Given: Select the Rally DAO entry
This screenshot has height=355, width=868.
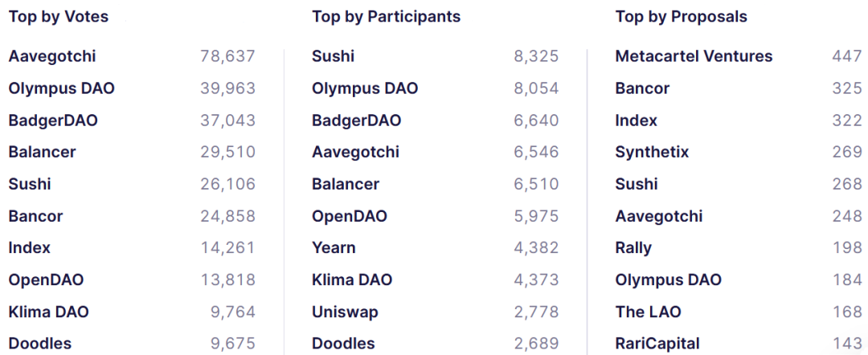Looking at the screenshot, I should [633, 248].
